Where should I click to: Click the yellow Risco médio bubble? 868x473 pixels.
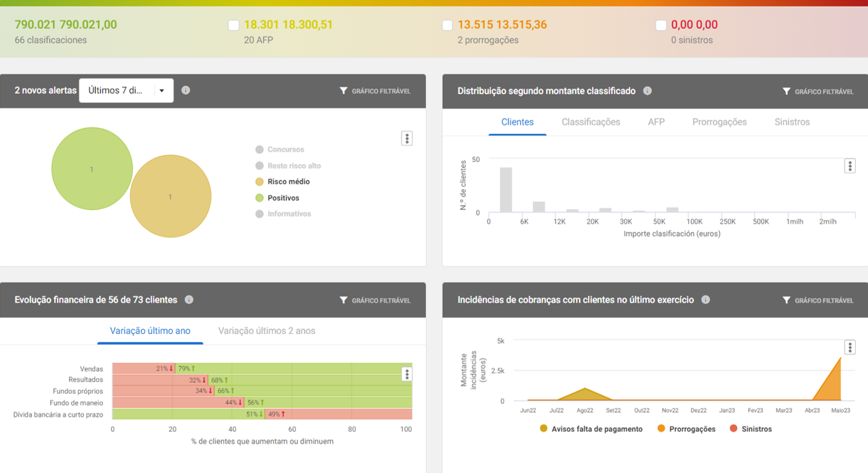point(170,197)
